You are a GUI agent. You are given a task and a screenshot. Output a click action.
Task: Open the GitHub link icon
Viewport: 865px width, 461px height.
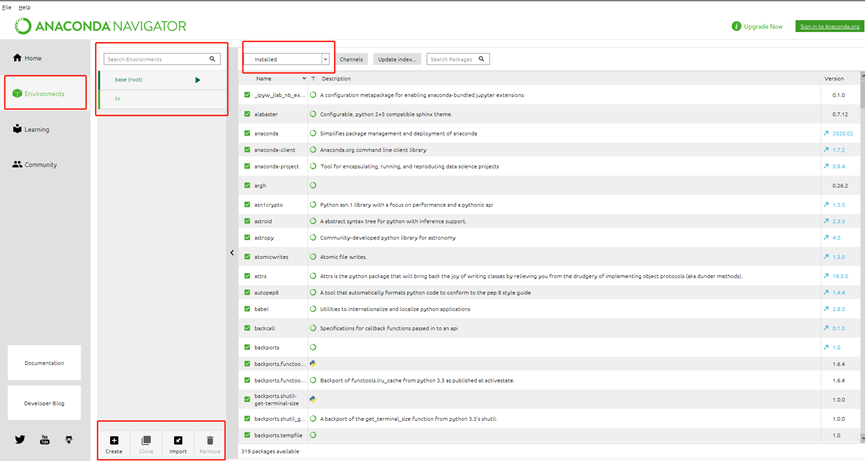[69, 439]
